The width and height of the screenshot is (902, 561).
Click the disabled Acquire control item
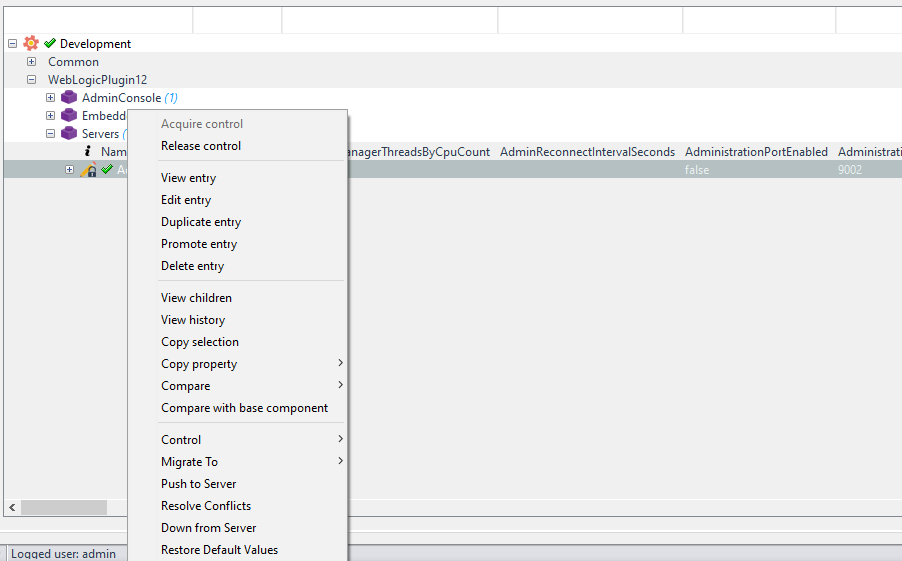pos(238,124)
